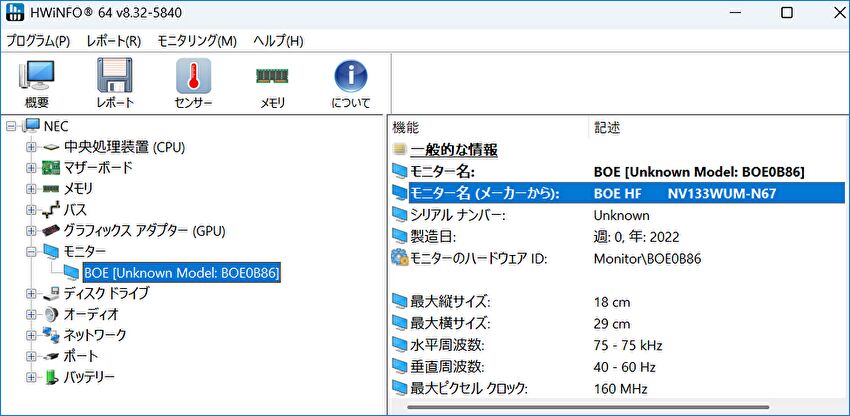Click the メモリ RAM module icon
This screenshot has height=416, width=850.
coord(272,83)
